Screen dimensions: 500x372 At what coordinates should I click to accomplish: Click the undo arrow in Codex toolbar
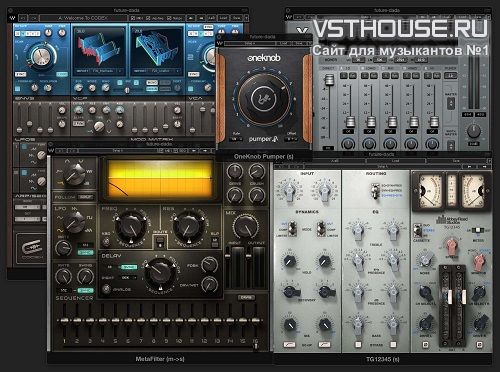[23, 18]
